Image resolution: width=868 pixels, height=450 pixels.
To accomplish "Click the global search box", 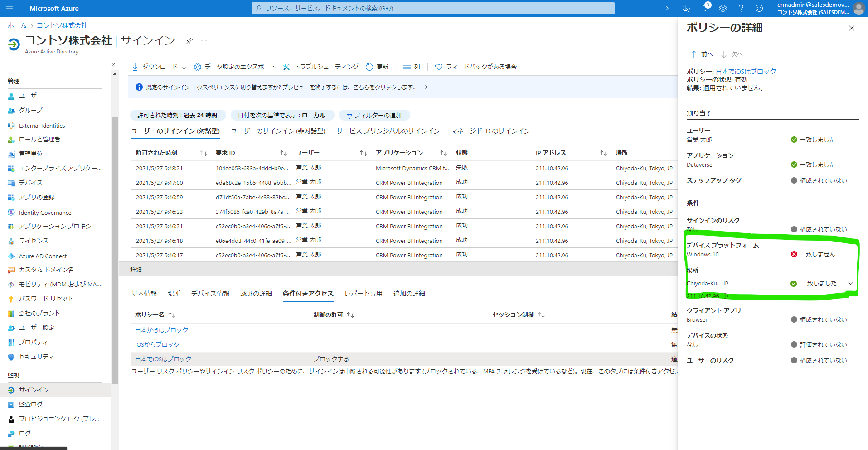I will [x=433, y=8].
